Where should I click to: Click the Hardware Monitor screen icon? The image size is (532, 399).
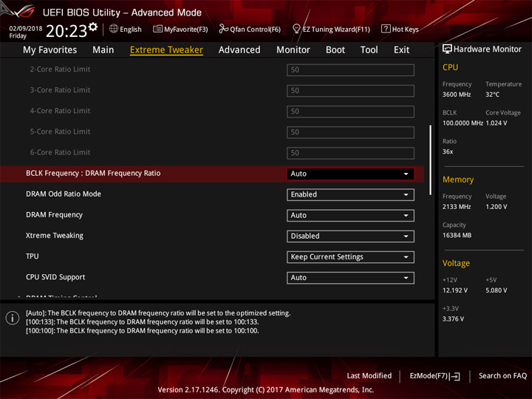[447, 50]
